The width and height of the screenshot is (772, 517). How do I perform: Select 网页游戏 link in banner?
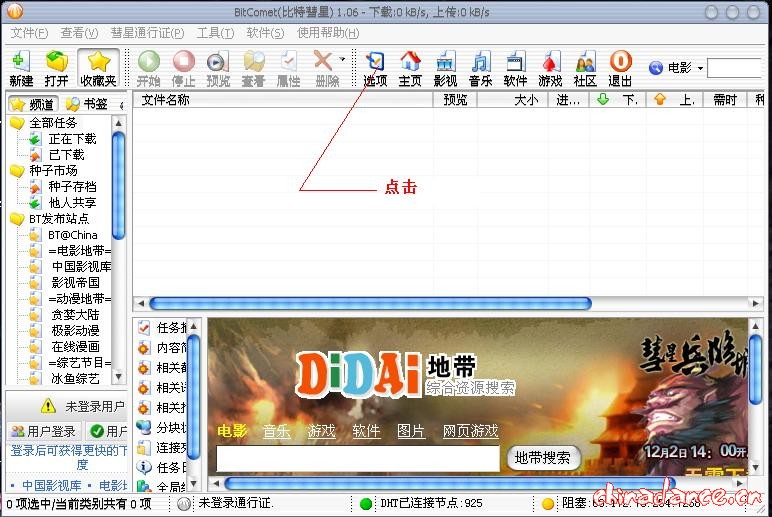(x=470, y=431)
